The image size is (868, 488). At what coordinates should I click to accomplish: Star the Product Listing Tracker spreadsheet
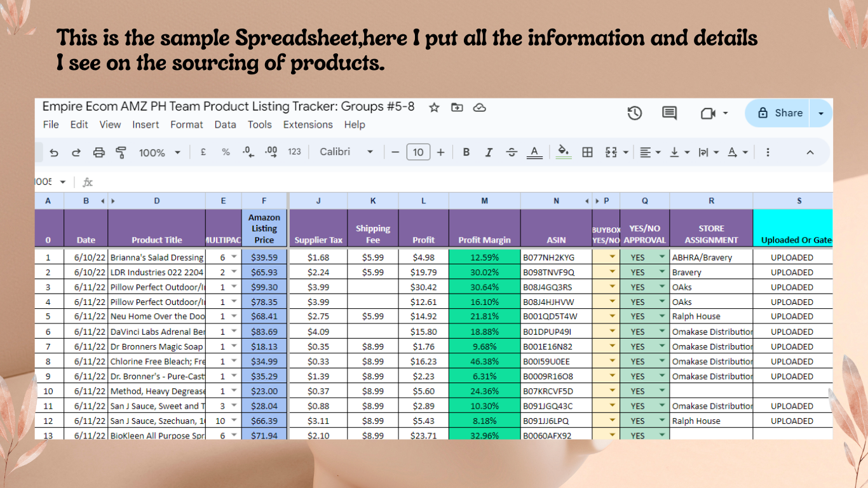(435, 107)
